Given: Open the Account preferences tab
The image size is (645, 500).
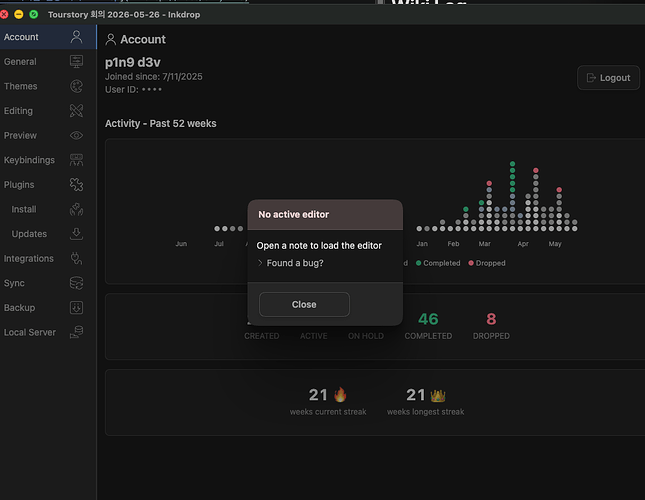Looking at the screenshot, I should 48,37.
